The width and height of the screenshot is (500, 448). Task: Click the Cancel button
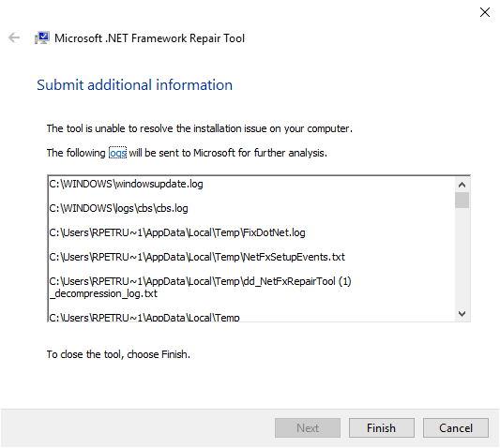[456, 428]
